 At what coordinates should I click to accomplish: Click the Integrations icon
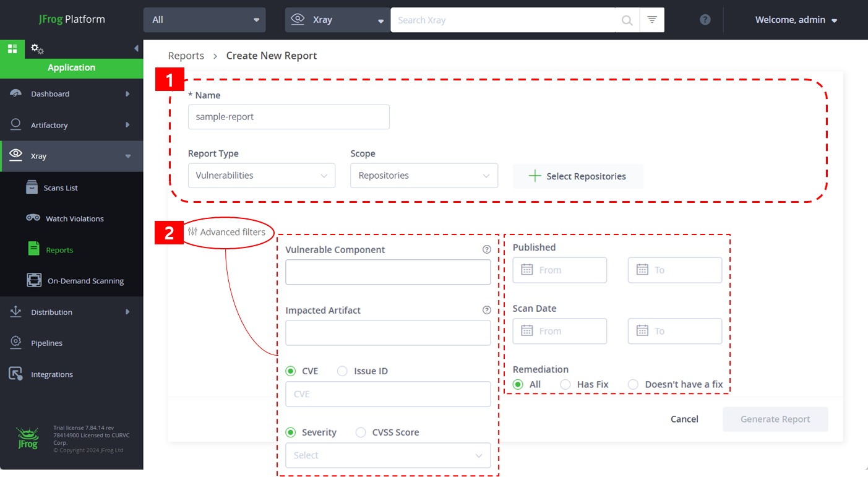pyautogui.click(x=16, y=374)
